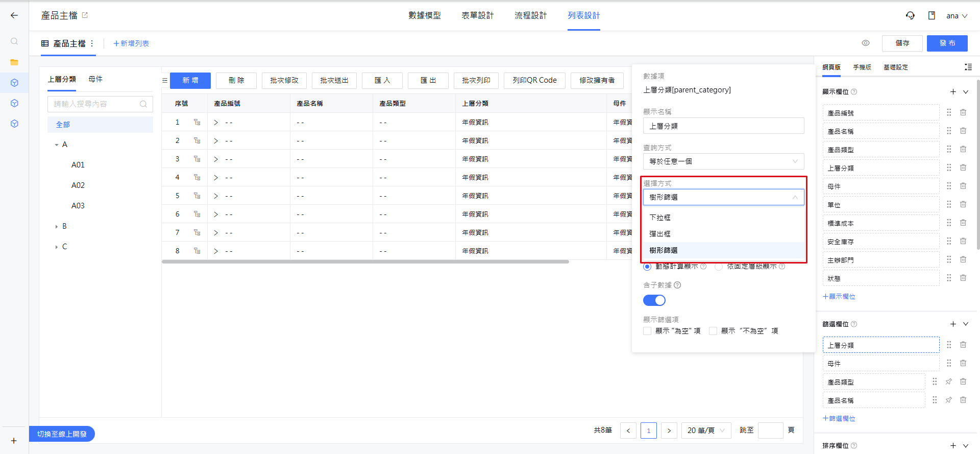Select 依固定層級顯示 radio option
This screenshot has height=454, width=980.
pos(719,267)
